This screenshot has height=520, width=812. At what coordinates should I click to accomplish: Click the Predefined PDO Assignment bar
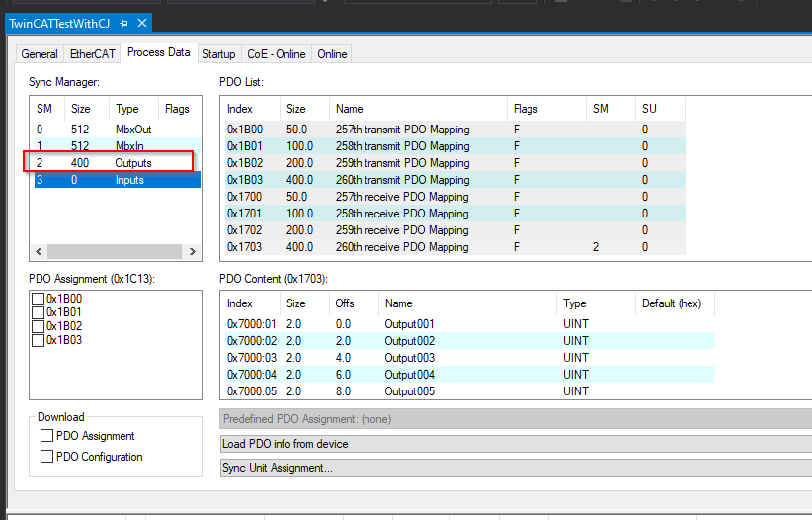coord(516,419)
